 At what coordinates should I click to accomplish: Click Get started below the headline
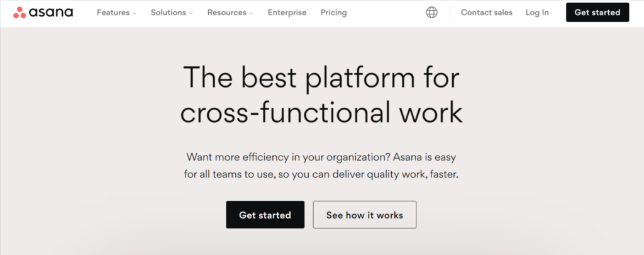coord(265,215)
